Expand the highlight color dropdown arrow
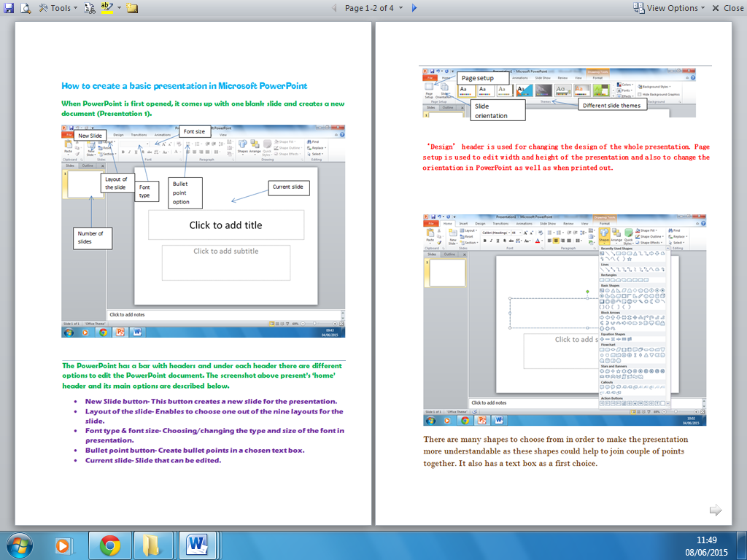This screenshot has height=560, width=747. pos(119,7)
